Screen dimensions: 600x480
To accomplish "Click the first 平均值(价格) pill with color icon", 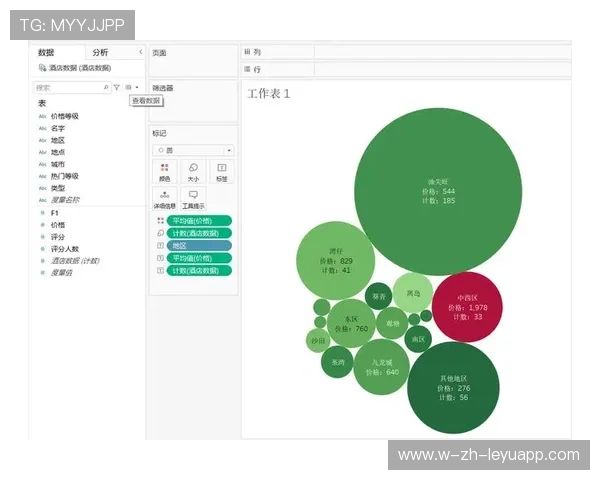I will pyautogui.click(x=199, y=221).
